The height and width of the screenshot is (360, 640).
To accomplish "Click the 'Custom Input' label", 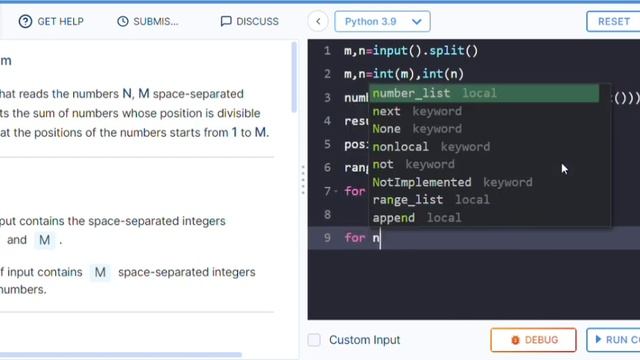I will [x=364, y=340].
